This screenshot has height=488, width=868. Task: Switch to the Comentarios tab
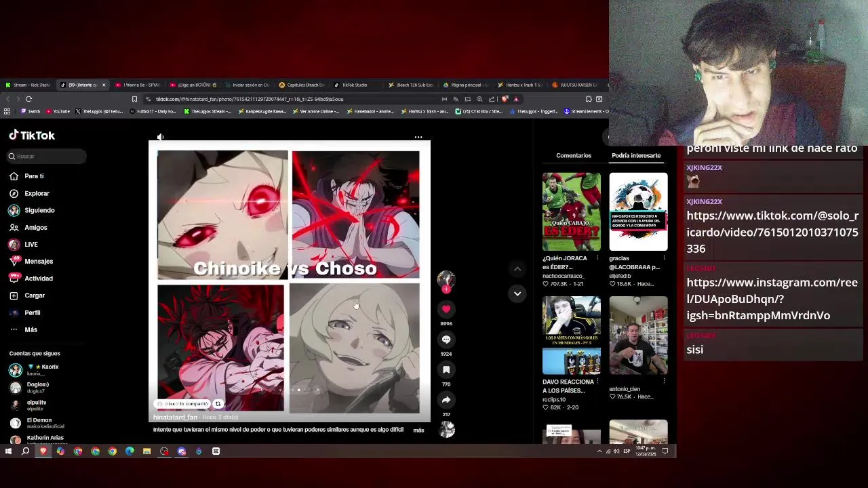coord(574,156)
